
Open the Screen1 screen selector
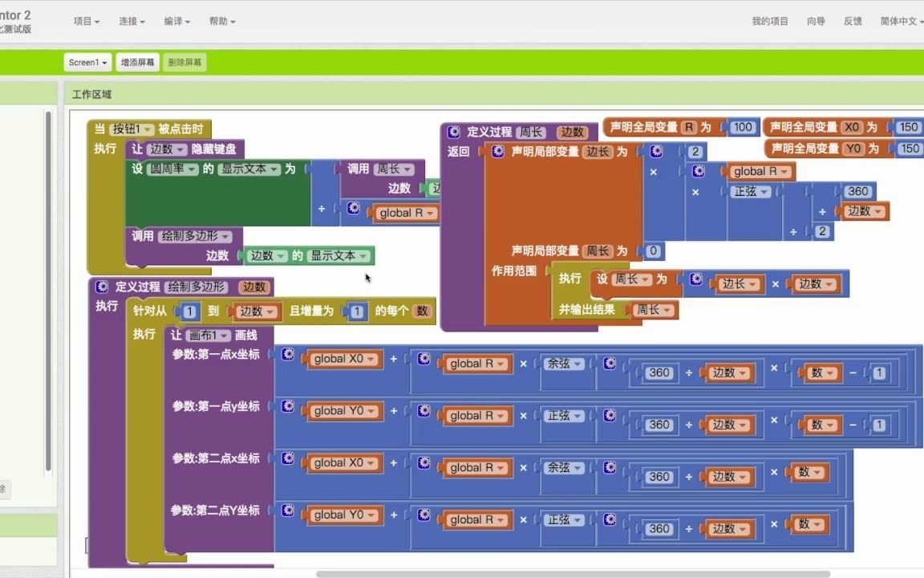(x=87, y=62)
